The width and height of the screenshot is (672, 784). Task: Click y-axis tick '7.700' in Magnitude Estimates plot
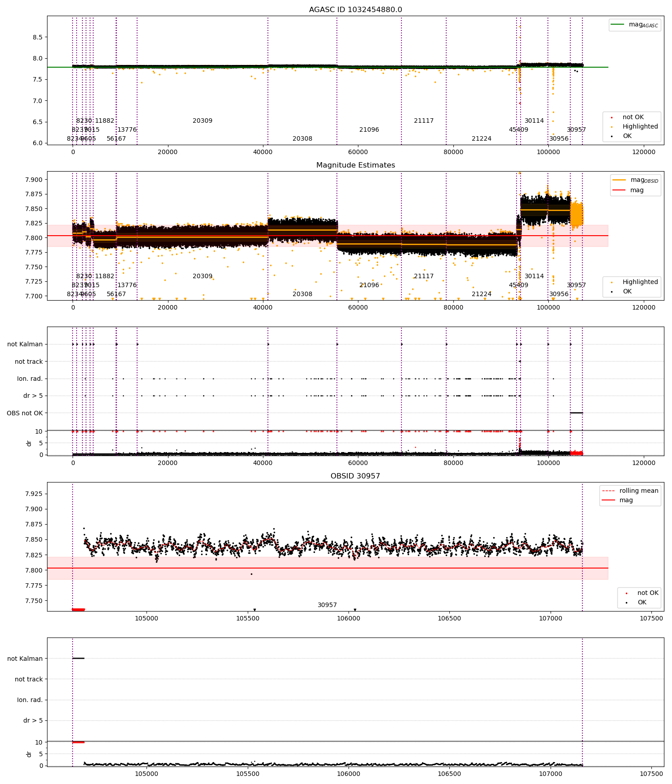click(x=34, y=296)
